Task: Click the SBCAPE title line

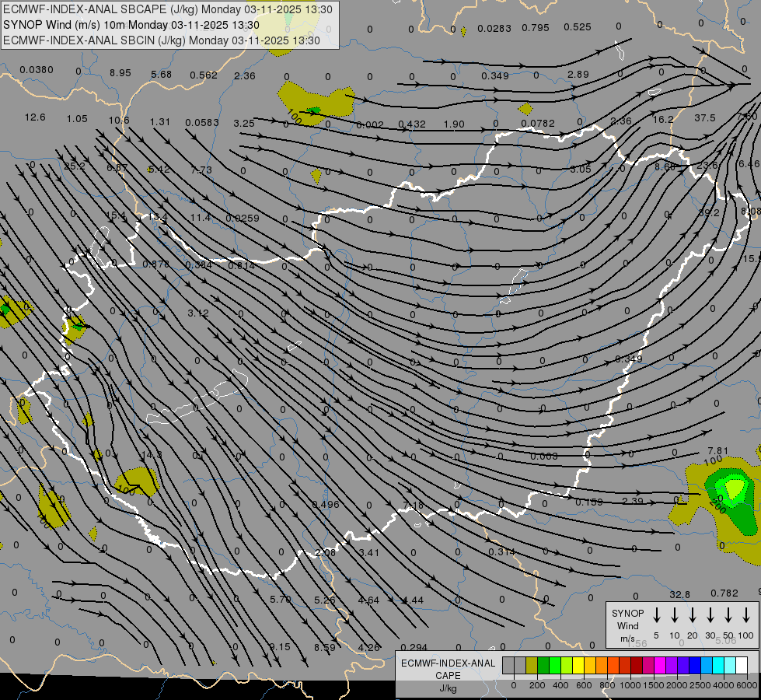Action: pos(168,9)
